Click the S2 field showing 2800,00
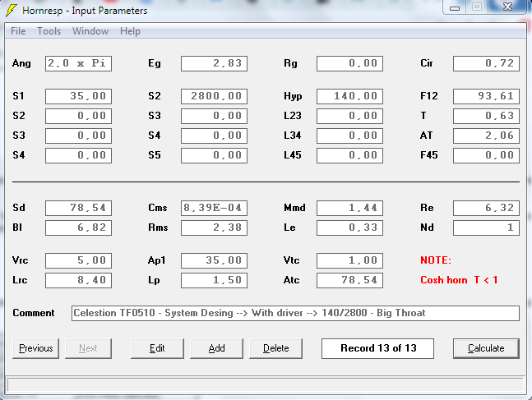Image resolution: width=532 pixels, height=400 pixels. (x=214, y=96)
